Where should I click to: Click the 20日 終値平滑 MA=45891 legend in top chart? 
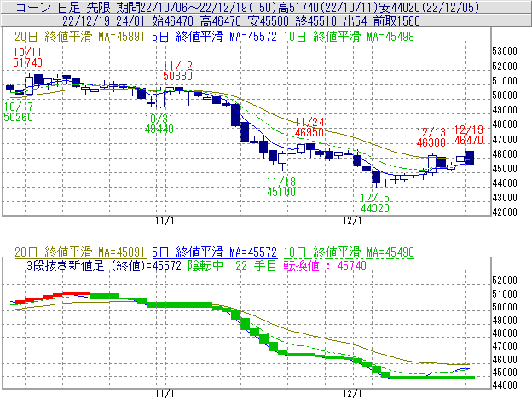(80, 37)
